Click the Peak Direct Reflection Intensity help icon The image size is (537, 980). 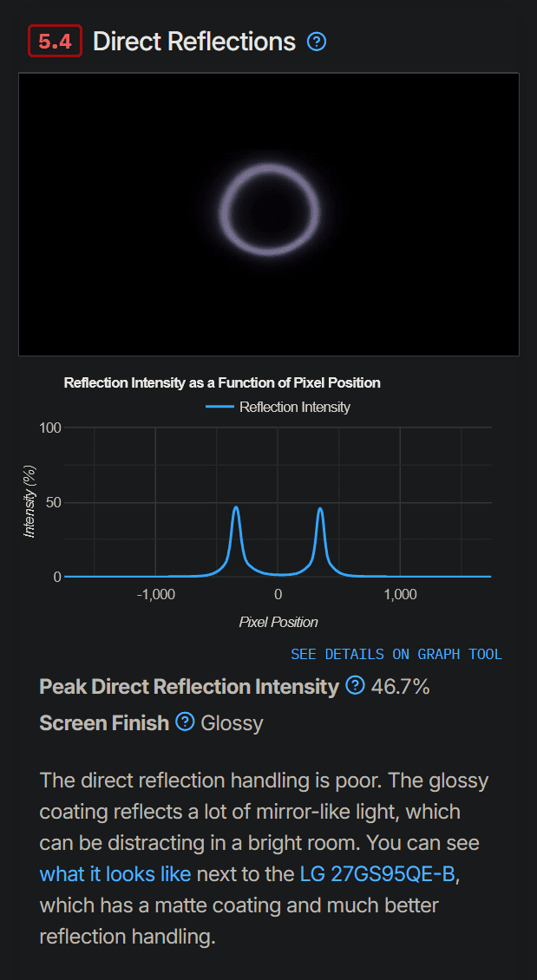click(x=354, y=686)
